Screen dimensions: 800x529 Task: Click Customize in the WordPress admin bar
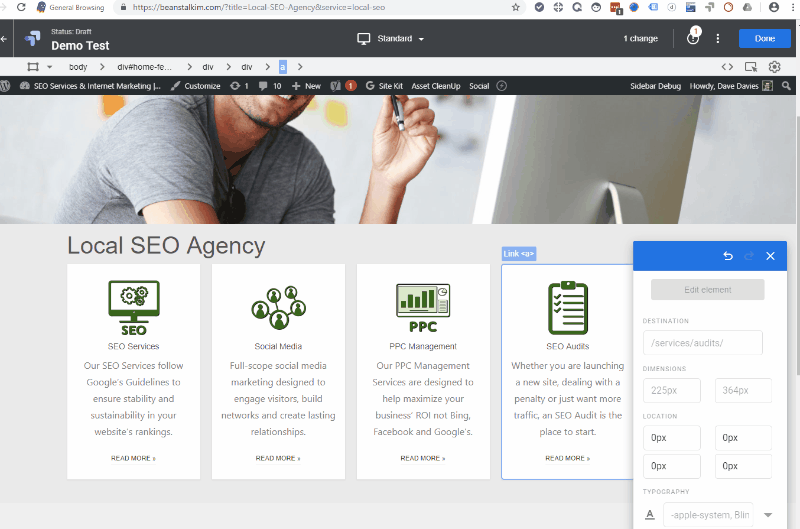[x=195, y=86]
